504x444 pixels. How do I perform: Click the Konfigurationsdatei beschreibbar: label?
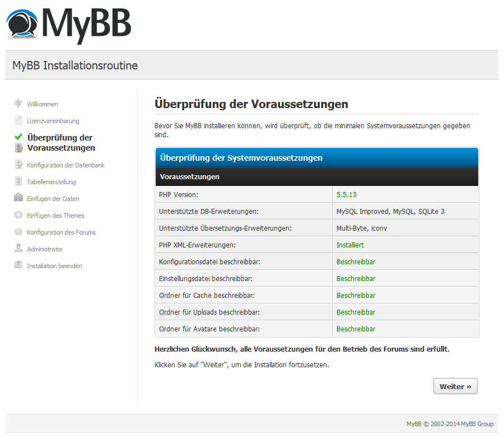pyautogui.click(x=209, y=262)
